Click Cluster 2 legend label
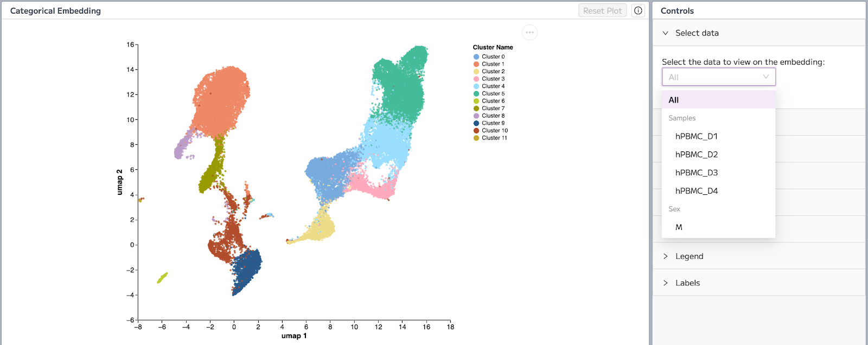Screen dimensions: 868x345 click(493, 72)
